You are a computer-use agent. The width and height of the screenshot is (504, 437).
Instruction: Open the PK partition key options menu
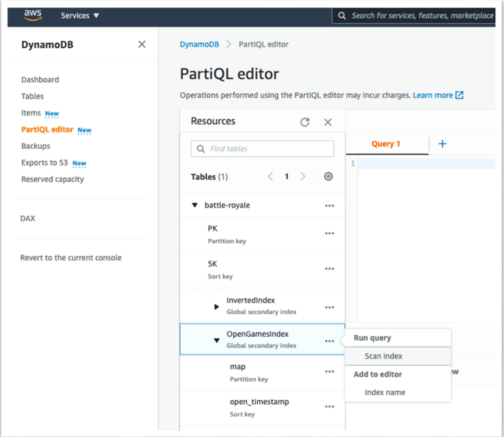[329, 233]
